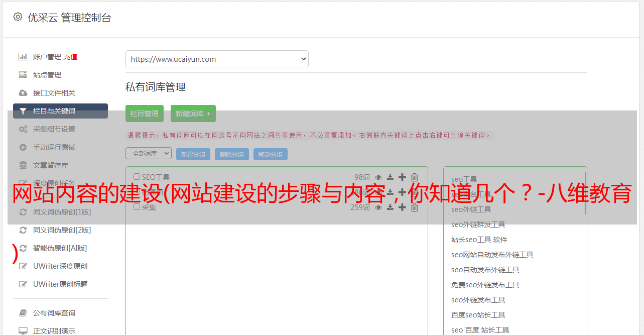The image size is (644, 335).
Task: Click the gear icon beside 优采云 管理控制台
Action: [x=18, y=17]
